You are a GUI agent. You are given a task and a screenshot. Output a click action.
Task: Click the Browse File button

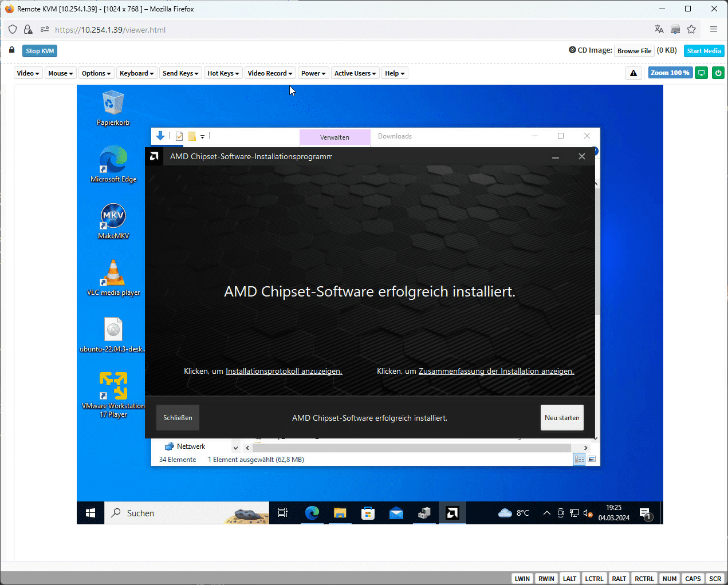(x=634, y=51)
